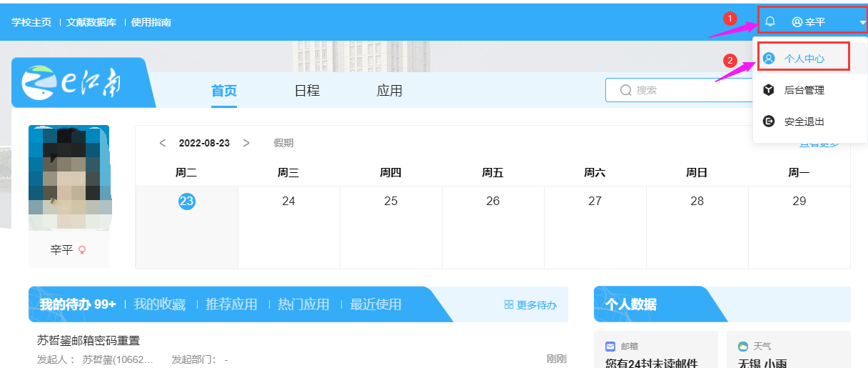
Task: Click the 2022-08-23 date label
Action: point(204,143)
